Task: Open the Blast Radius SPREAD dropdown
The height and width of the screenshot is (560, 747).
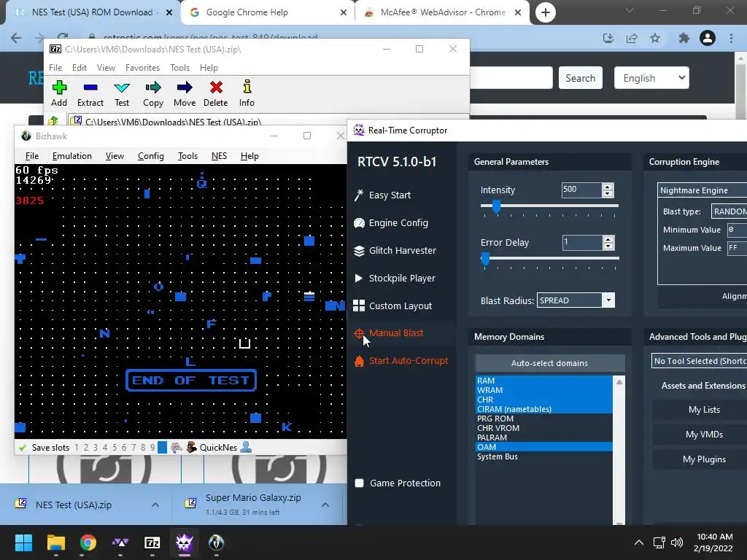Action: (608, 300)
